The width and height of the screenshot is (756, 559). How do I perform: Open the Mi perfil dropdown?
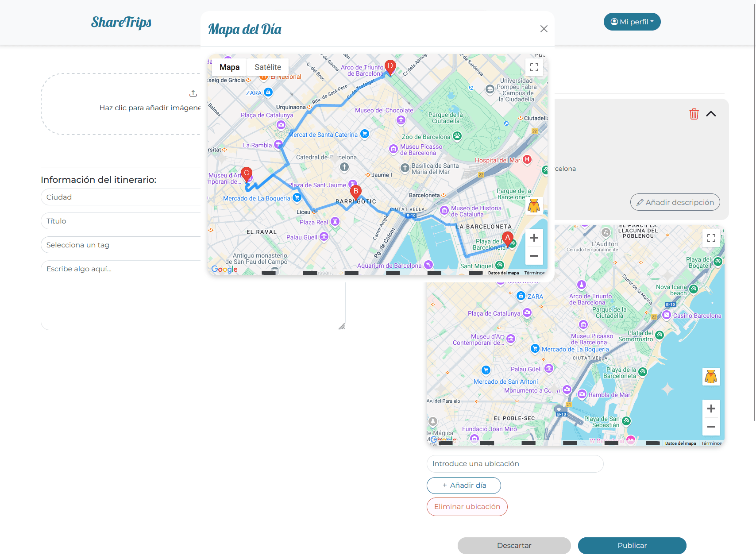pyautogui.click(x=632, y=22)
